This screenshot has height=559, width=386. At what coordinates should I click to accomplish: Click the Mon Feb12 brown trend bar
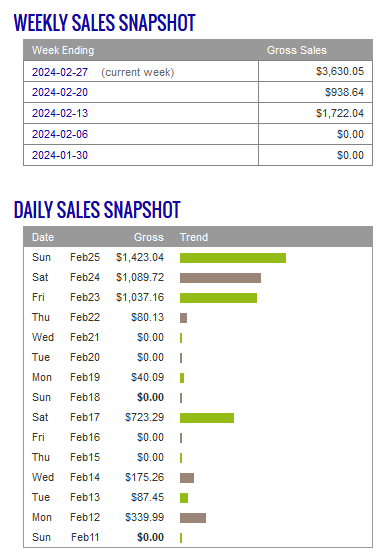(x=193, y=518)
